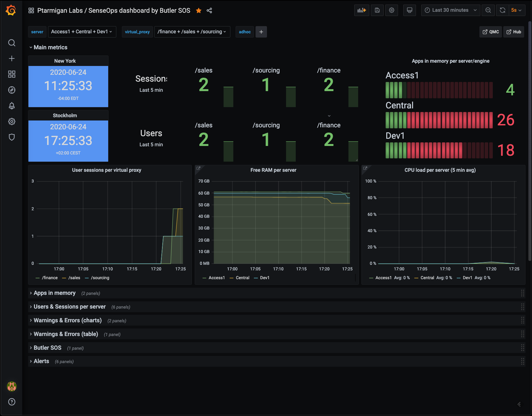The height and width of the screenshot is (416, 532).
Task: Enable TV kiosk mode via the monitor icon
Action: coord(409,10)
